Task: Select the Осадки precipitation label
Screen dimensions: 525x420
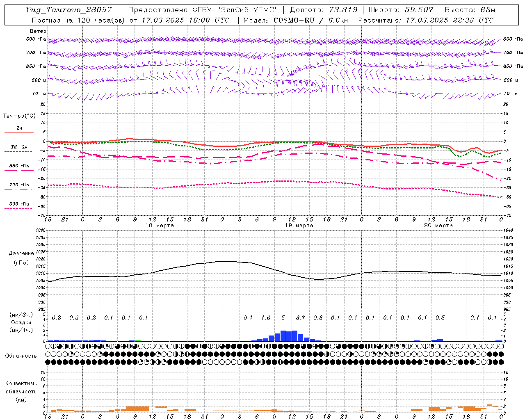Action: click(x=21, y=322)
